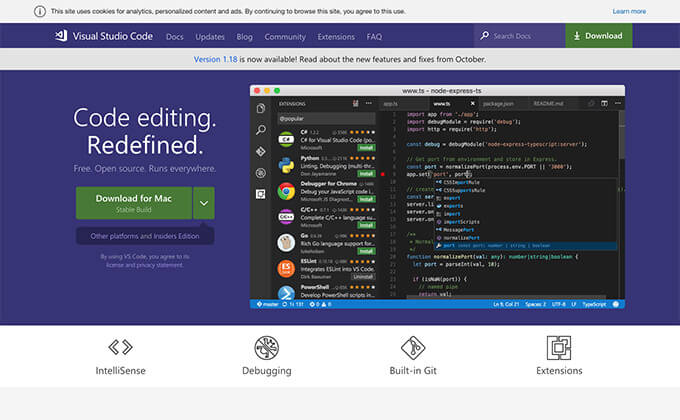The width and height of the screenshot is (680, 420).
Task: Click the Go gopher extension logo
Action: [286, 243]
